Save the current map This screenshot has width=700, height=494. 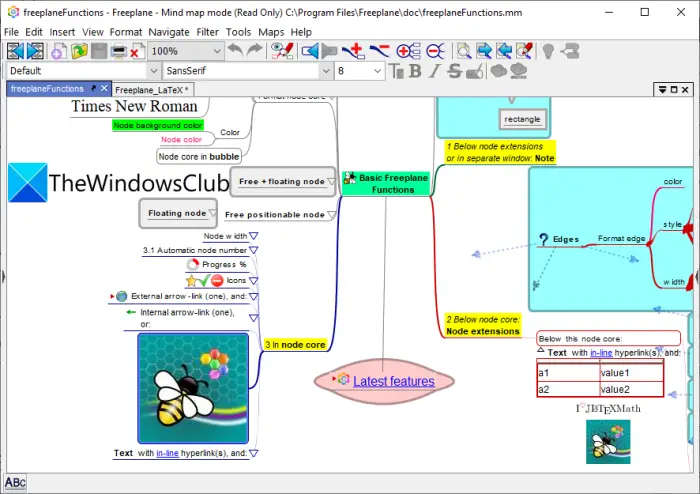pyautogui.click(x=99, y=51)
